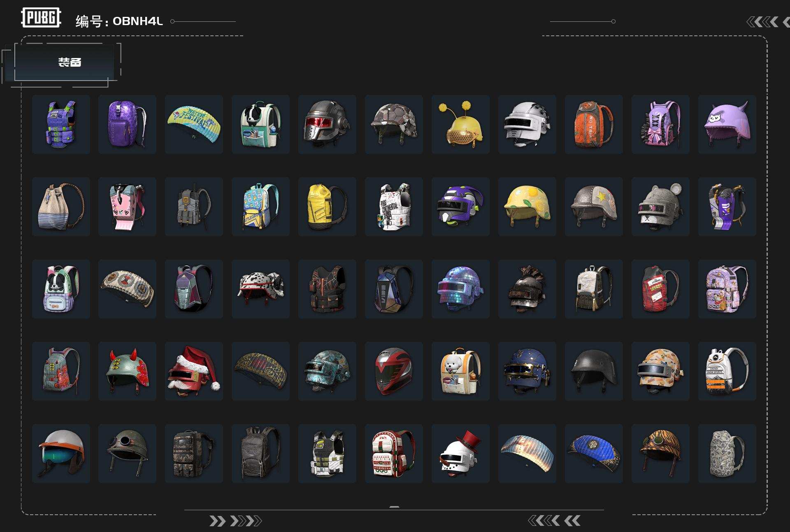
Task: Select the camouflage tactical backpack
Action: pyautogui.click(x=194, y=453)
